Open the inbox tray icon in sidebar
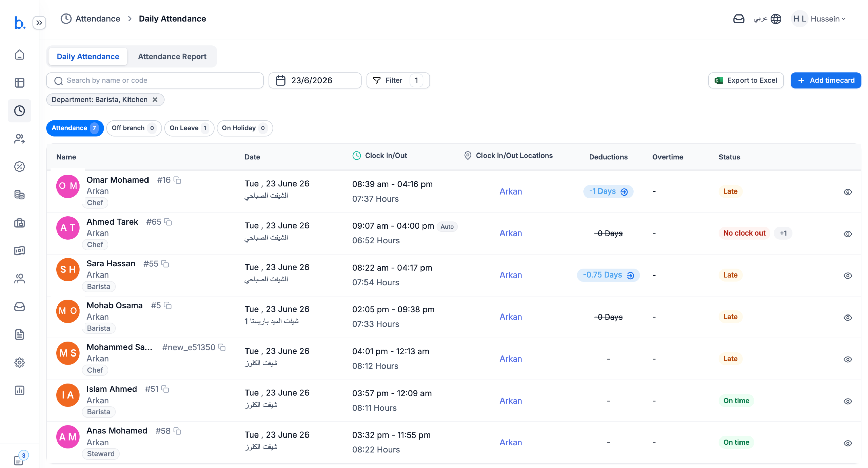Screen dimensions: 868x468 coord(19,307)
